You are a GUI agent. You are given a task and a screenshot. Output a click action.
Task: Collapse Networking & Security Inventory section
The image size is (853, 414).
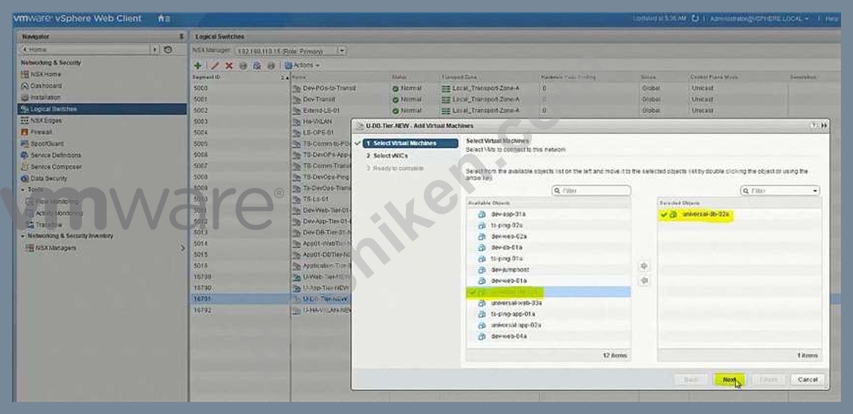tap(23, 236)
